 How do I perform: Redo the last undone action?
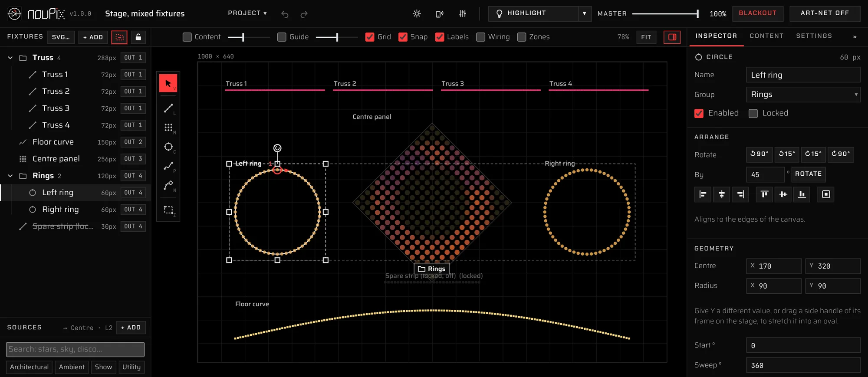(304, 14)
